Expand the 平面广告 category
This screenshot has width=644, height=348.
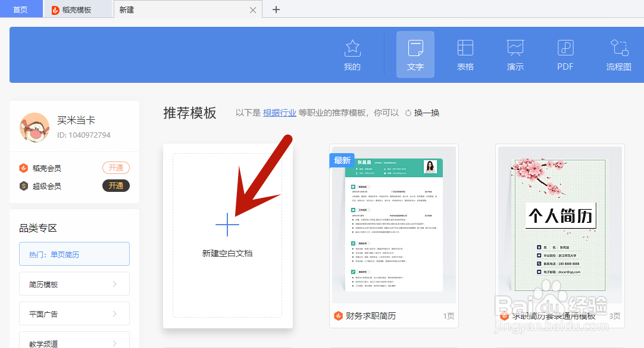74,313
